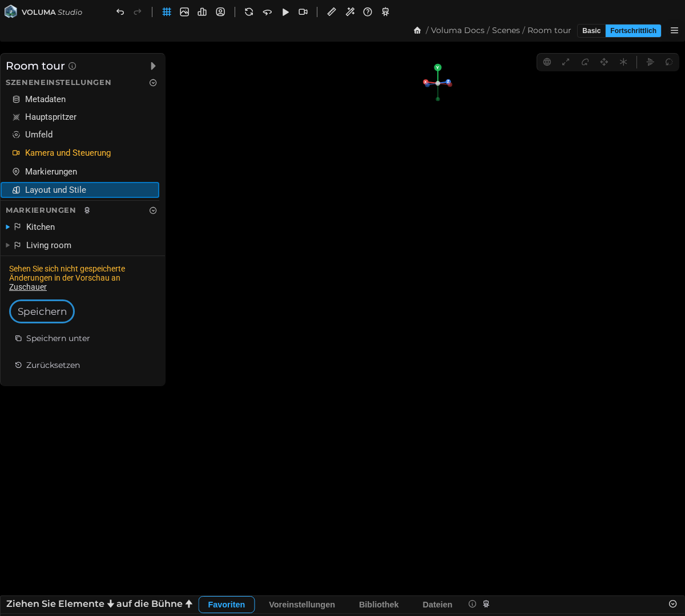Image resolution: width=685 pixels, height=616 pixels.
Task: Click the robot assistant icon in top toolbar
Action: coord(386,12)
